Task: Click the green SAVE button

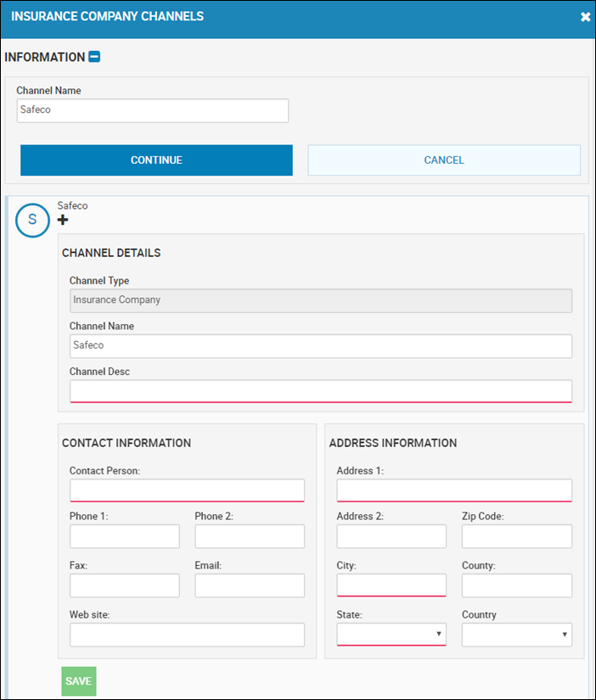Action: coord(79,680)
